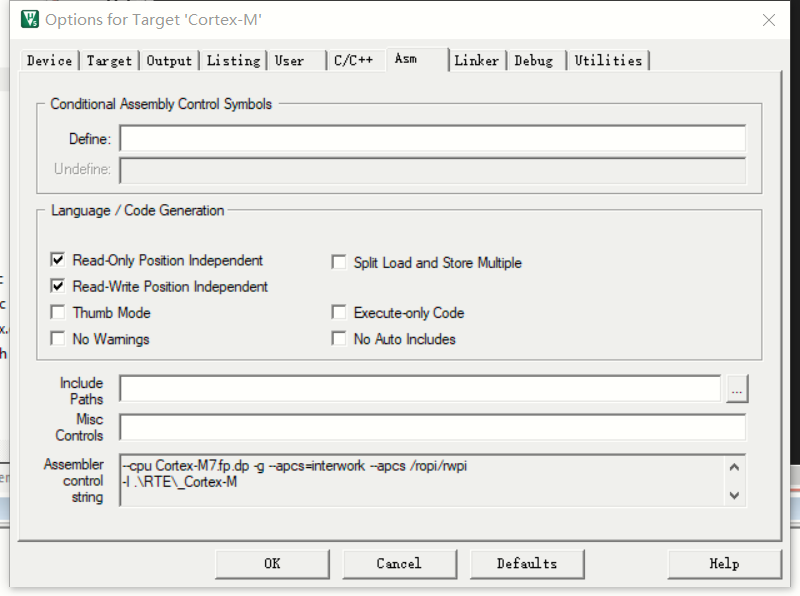This screenshot has height=596, width=800.
Task: Open the Target tab
Action: [x=109, y=61]
